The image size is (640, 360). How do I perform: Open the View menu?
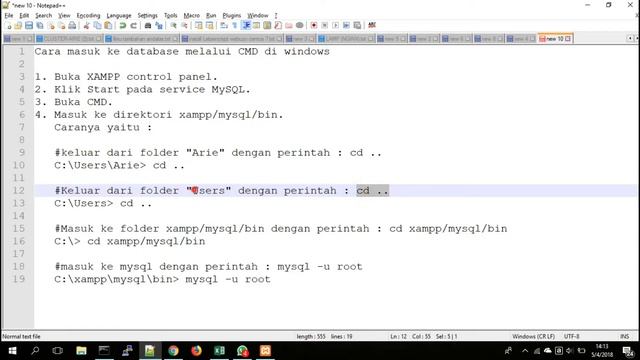point(64,16)
